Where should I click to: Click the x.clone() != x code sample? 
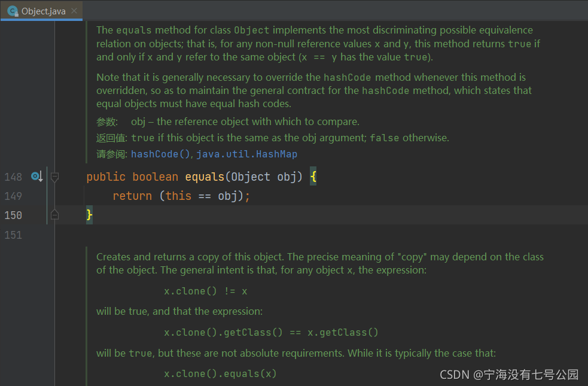[206, 291]
